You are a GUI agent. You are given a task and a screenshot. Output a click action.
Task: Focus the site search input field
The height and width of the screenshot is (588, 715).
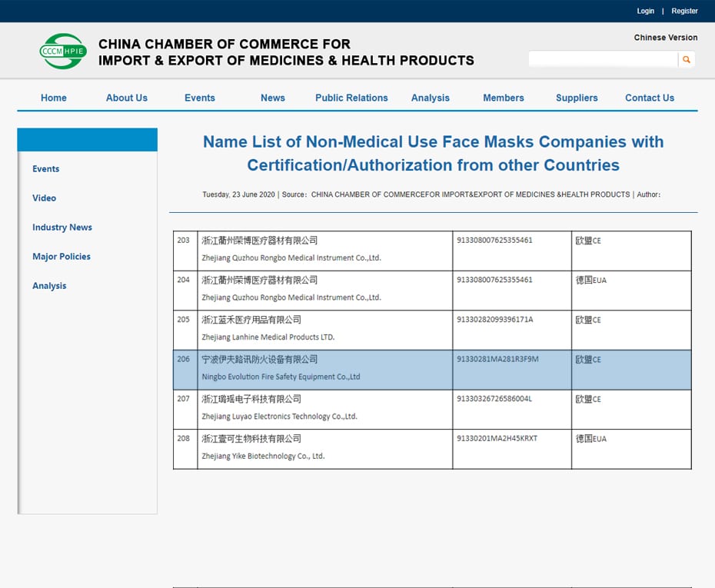coord(604,59)
